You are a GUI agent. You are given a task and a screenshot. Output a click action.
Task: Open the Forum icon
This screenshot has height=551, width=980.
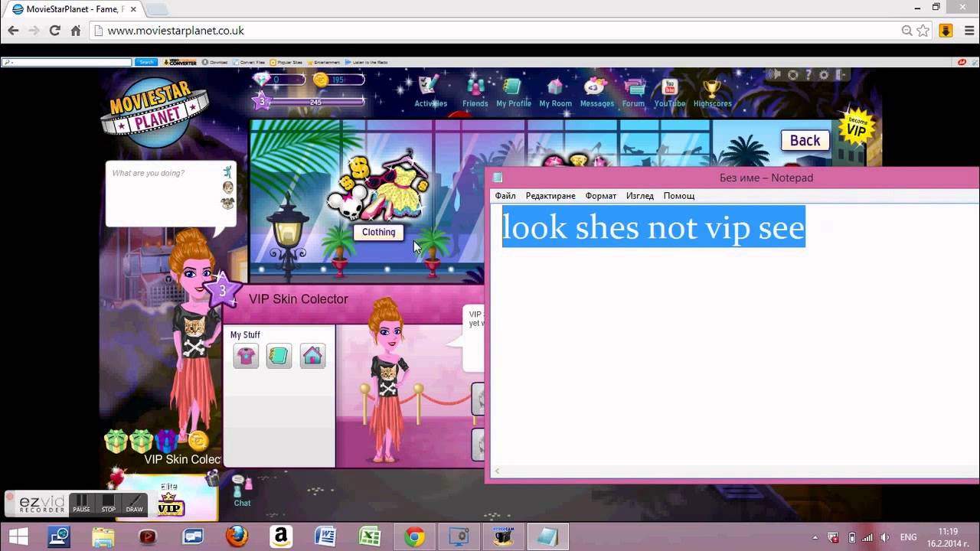(633, 91)
